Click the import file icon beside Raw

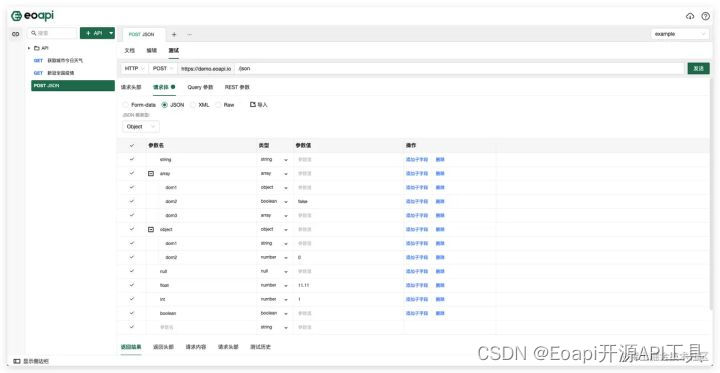tap(252, 105)
